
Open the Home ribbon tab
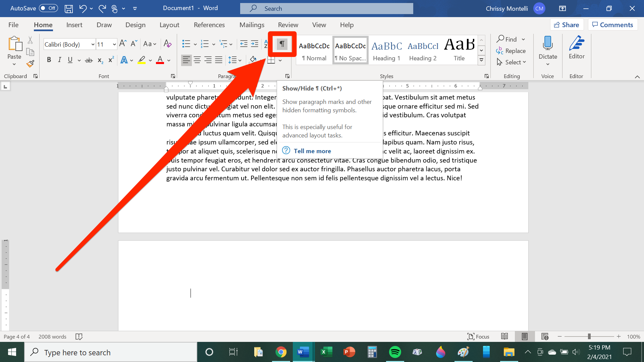coord(43,25)
